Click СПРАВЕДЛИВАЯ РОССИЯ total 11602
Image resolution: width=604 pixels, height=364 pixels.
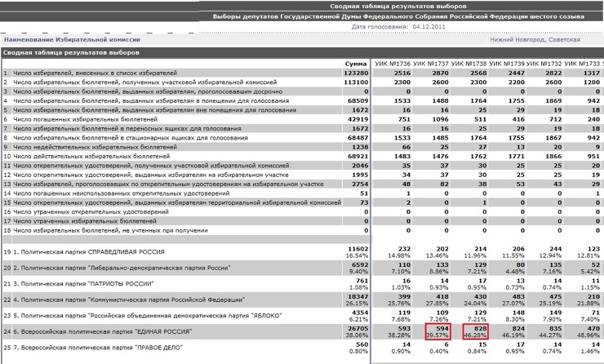point(358,249)
